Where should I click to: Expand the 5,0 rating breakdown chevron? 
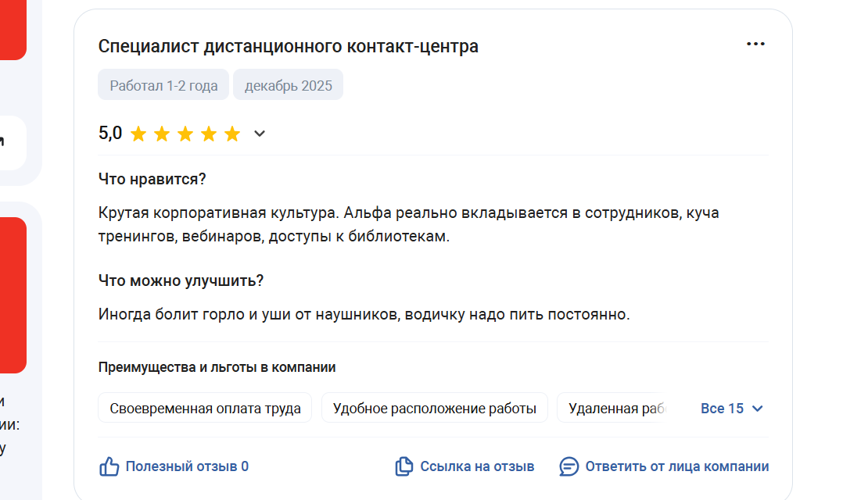tap(260, 134)
